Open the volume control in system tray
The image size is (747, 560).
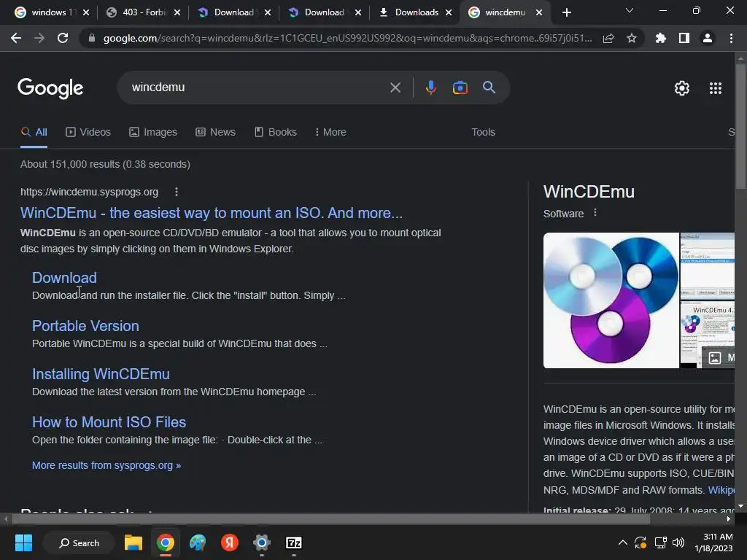coord(678,542)
